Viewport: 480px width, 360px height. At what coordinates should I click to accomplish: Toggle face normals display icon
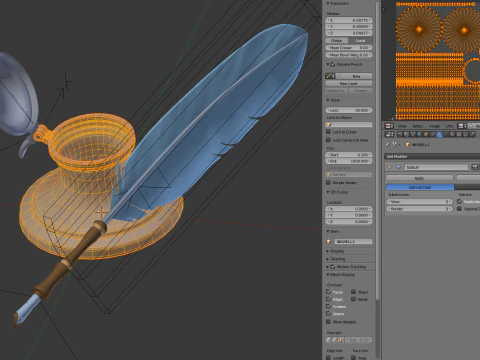click(341, 340)
